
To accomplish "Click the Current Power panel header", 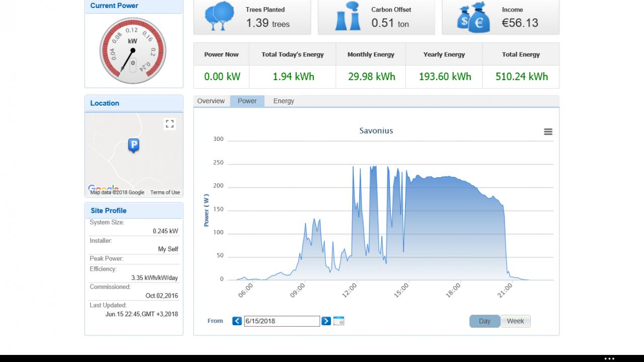I will pos(134,6).
